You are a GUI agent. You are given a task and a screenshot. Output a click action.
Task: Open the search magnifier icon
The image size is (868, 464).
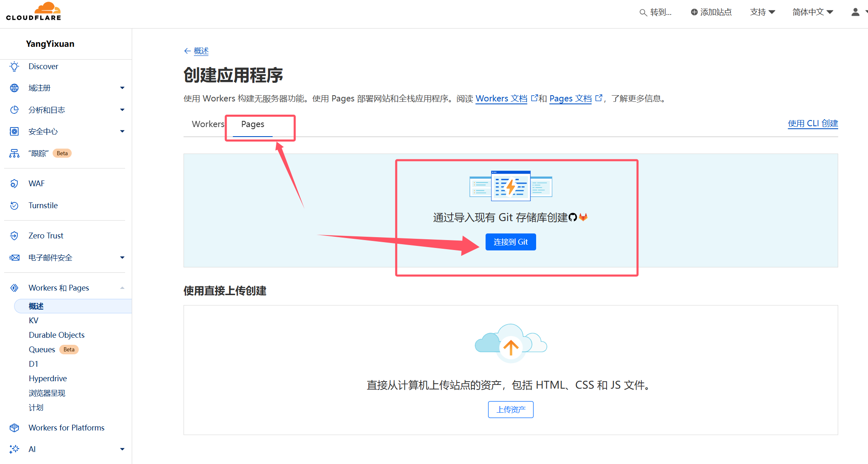(x=643, y=12)
